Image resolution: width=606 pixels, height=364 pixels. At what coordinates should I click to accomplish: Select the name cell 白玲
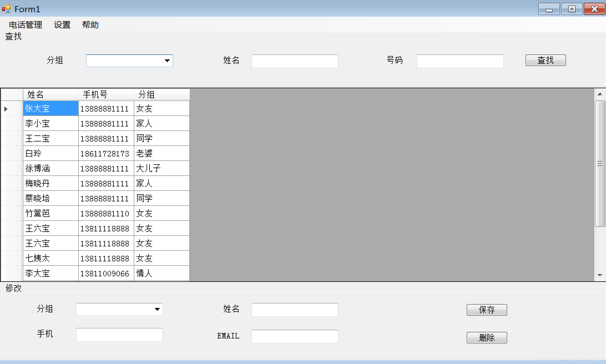click(51, 153)
